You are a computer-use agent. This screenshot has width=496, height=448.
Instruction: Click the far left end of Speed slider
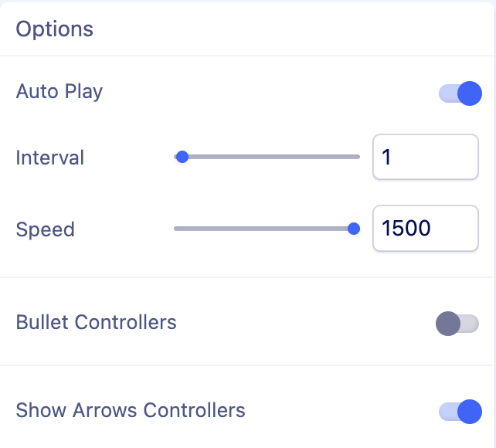(176, 229)
